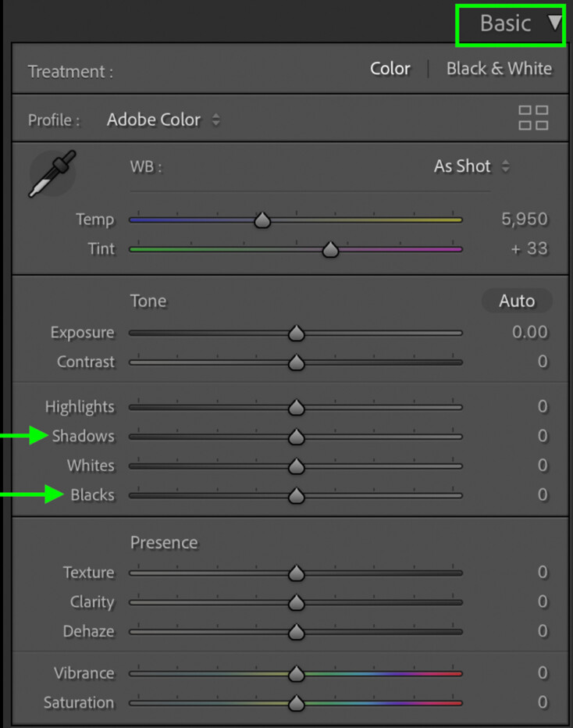
Task: Apply automatic tone with the Auto button
Action: coord(517,301)
